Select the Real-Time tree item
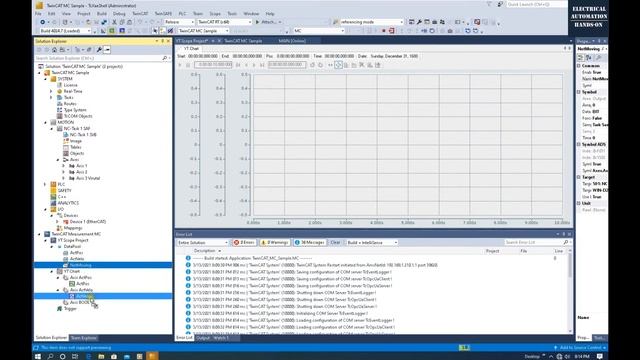 point(73,91)
